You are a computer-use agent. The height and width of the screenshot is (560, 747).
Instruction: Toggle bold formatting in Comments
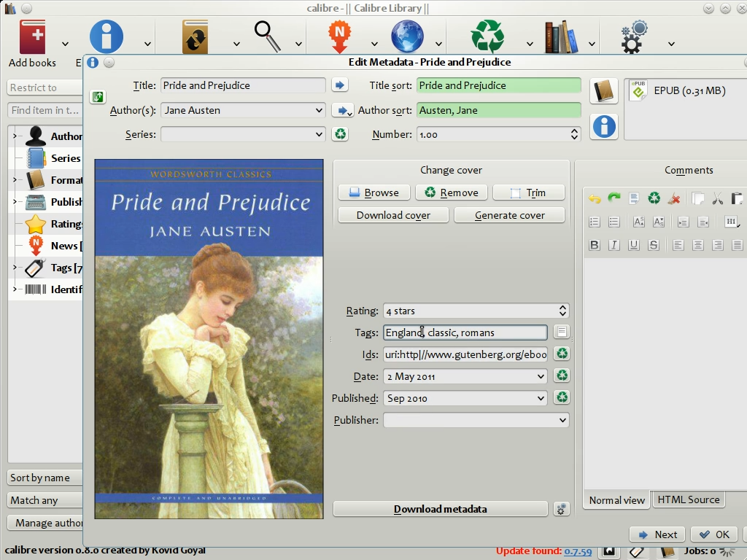click(595, 245)
